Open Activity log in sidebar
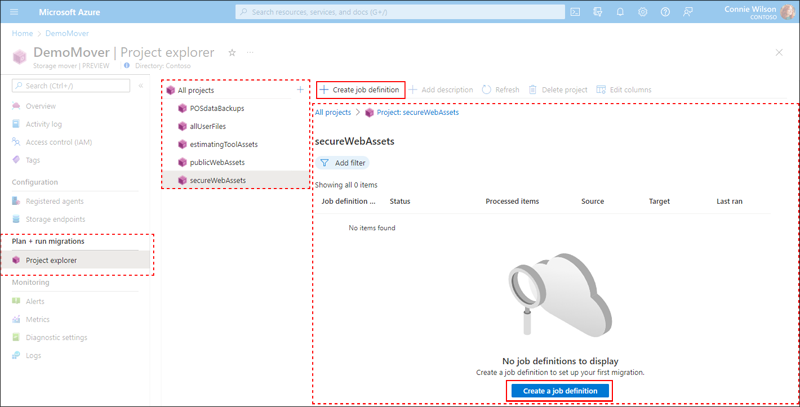The width and height of the screenshot is (800, 407). (x=44, y=124)
